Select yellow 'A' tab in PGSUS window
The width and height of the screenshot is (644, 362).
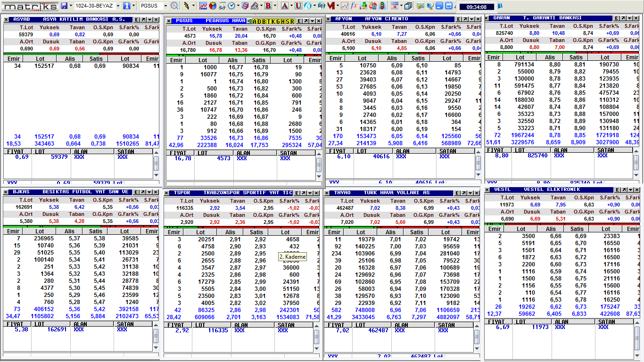click(x=256, y=21)
